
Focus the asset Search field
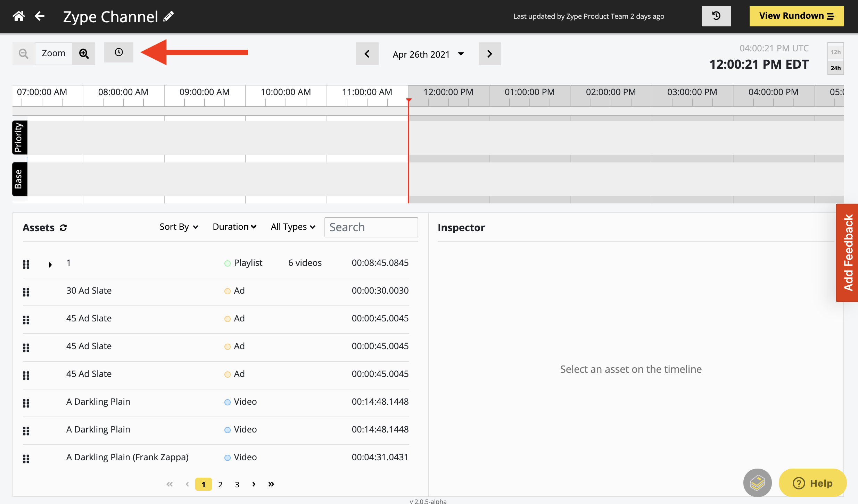[x=371, y=227]
